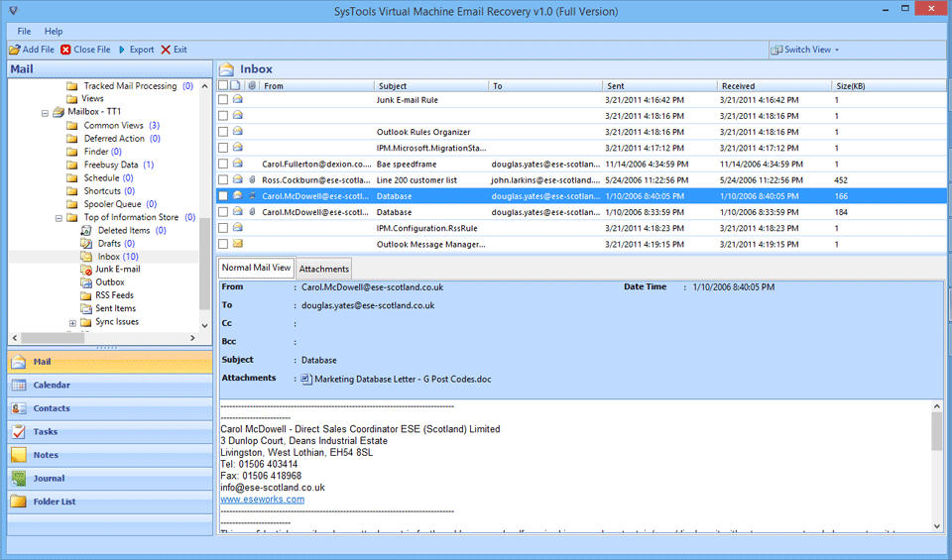Click the folder tree scroll-down arrow
Image resolution: width=952 pixels, height=560 pixels.
coord(204,326)
